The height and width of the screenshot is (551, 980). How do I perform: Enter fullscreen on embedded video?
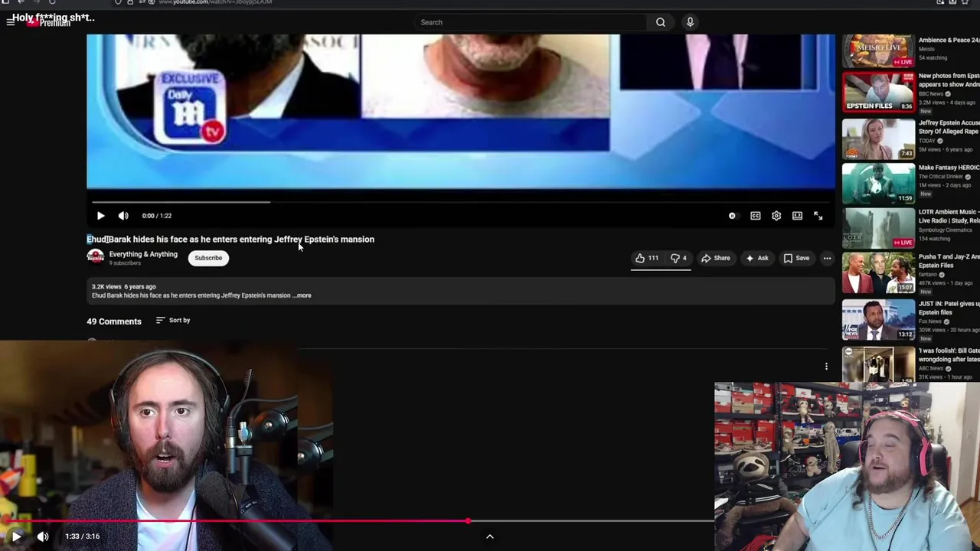tap(818, 216)
